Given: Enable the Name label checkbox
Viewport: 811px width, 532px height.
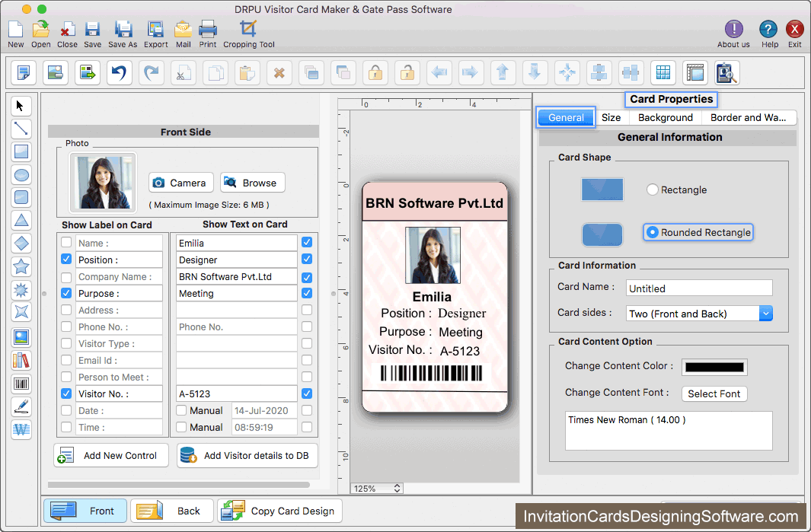Looking at the screenshot, I should tap(66, 243).
